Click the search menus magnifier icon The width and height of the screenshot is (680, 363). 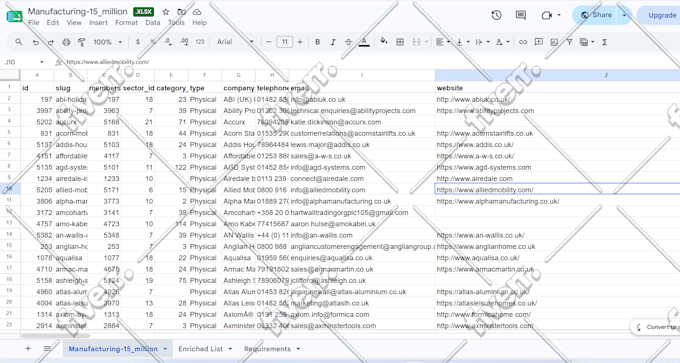click(x=19, y=42)
